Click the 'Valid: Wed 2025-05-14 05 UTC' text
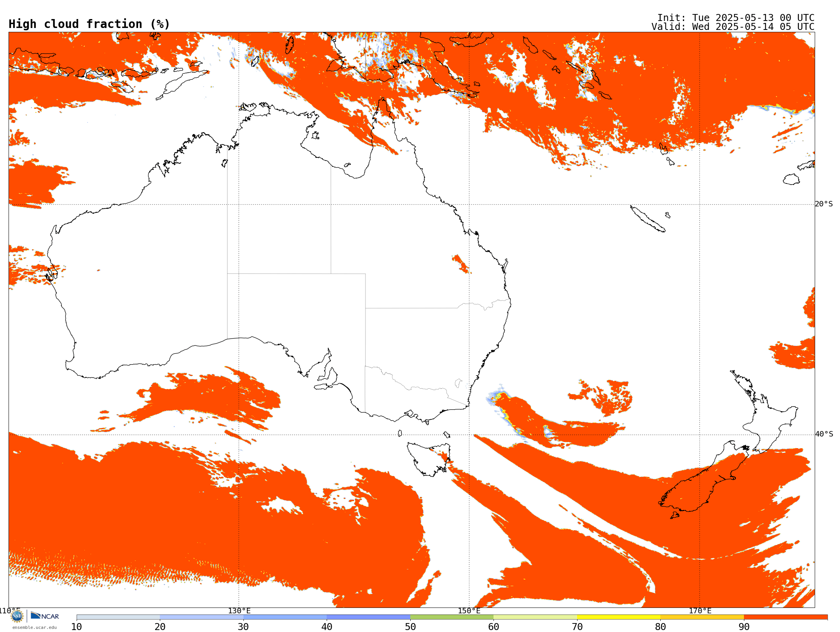The width and height of the screenshot is (840, 632). [x=733, y=27]
